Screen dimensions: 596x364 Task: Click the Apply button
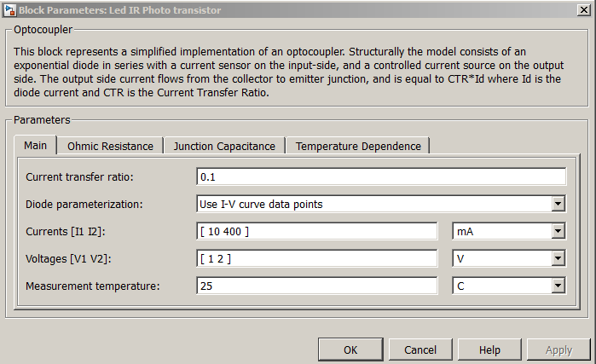[558, 350]
